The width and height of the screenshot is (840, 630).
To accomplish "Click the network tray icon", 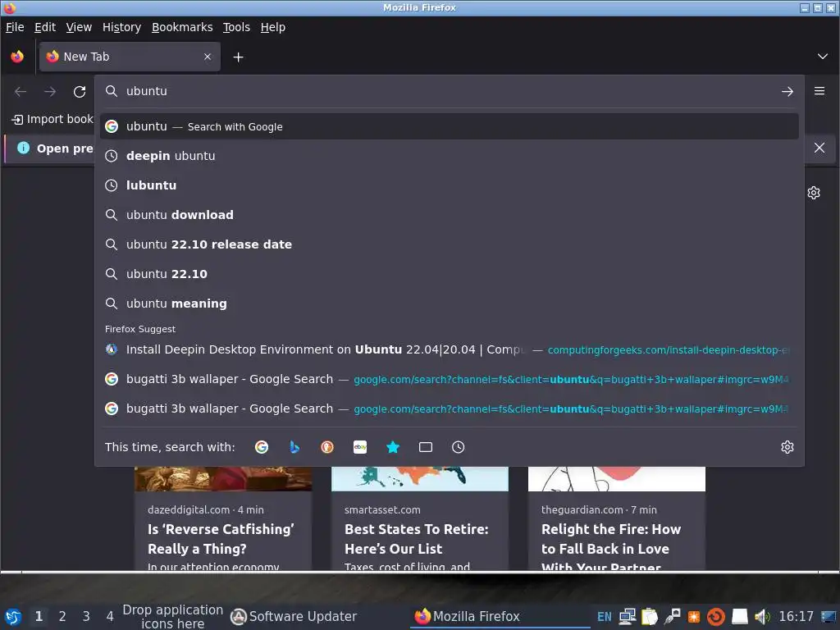I will 628,617.
